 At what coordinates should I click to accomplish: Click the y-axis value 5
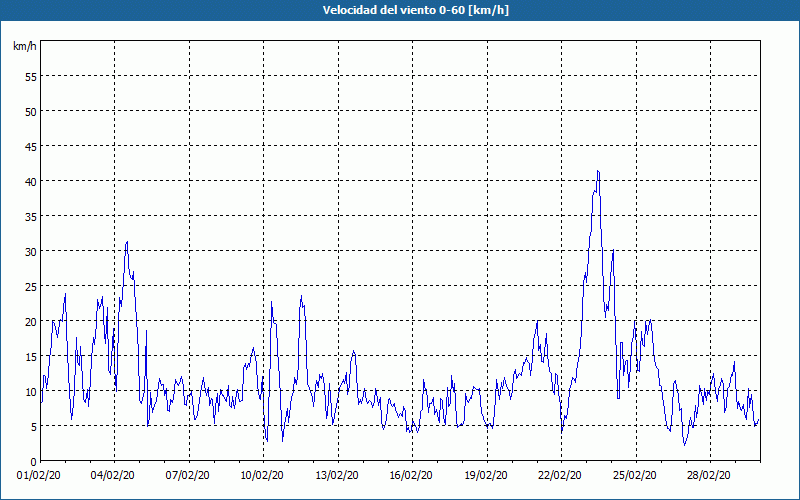(34, 427)
